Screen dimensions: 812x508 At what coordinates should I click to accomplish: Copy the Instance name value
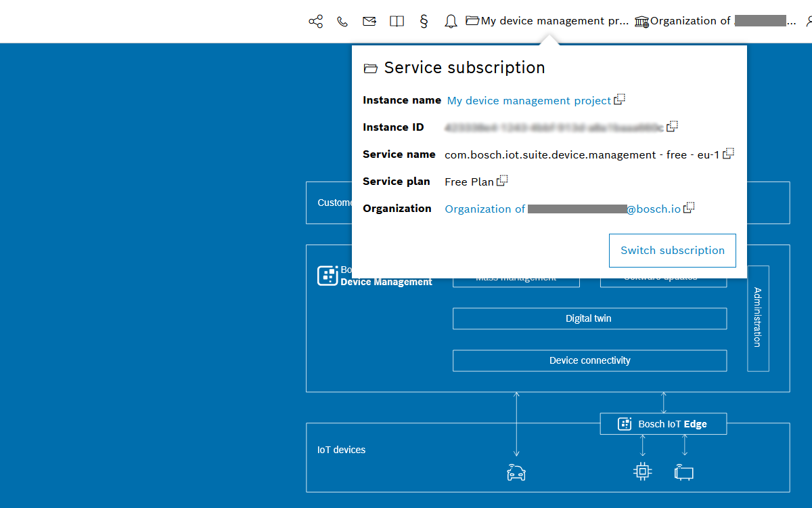pyautogui.click(x=619, y=100)
